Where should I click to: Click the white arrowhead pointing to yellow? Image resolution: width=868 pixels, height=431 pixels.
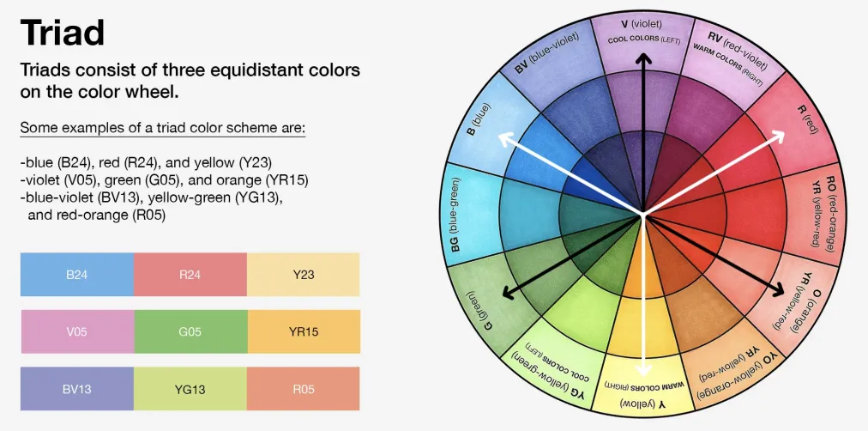tap(642, 370)
